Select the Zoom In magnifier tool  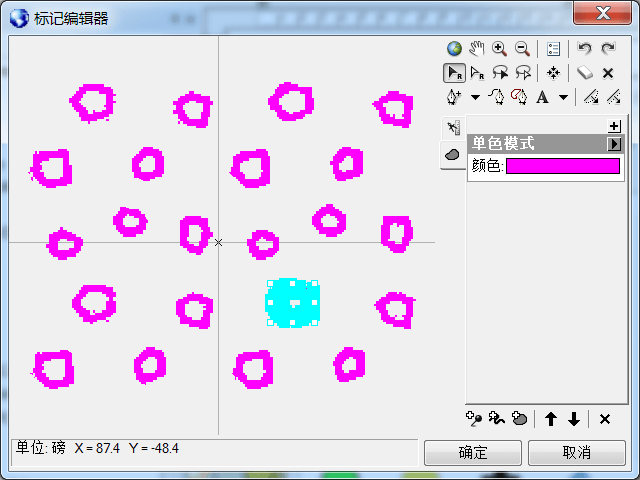[499, 49]
